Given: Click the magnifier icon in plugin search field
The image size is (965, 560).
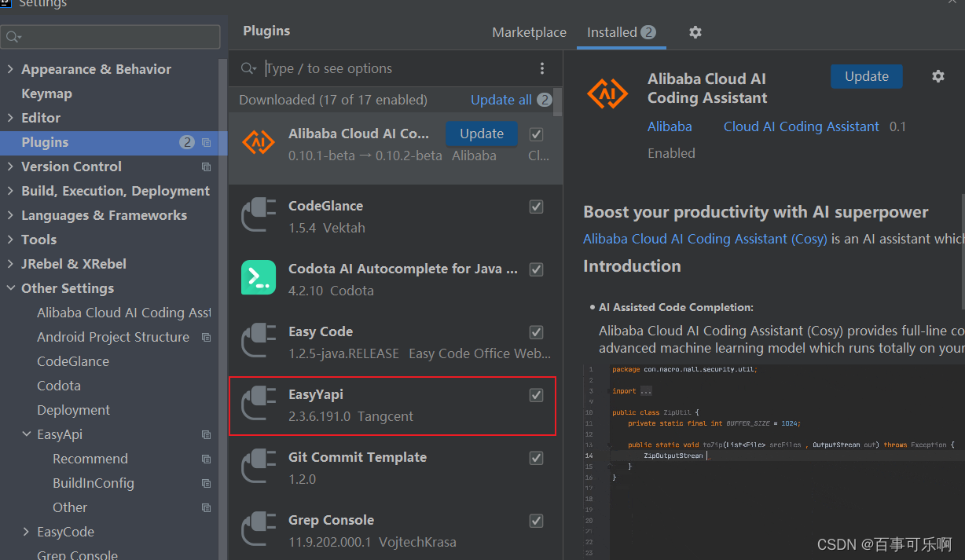Looking at the screenshot, I should (248, 69).
